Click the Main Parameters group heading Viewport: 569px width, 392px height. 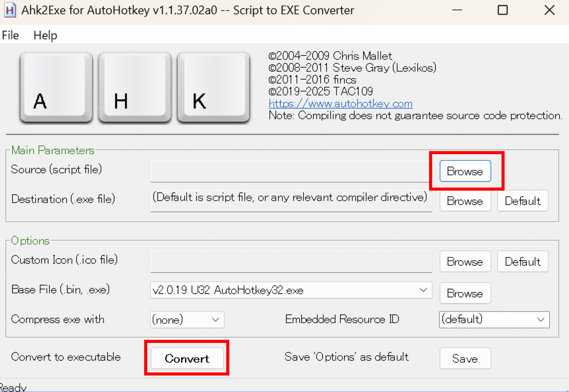coord(53,150)
